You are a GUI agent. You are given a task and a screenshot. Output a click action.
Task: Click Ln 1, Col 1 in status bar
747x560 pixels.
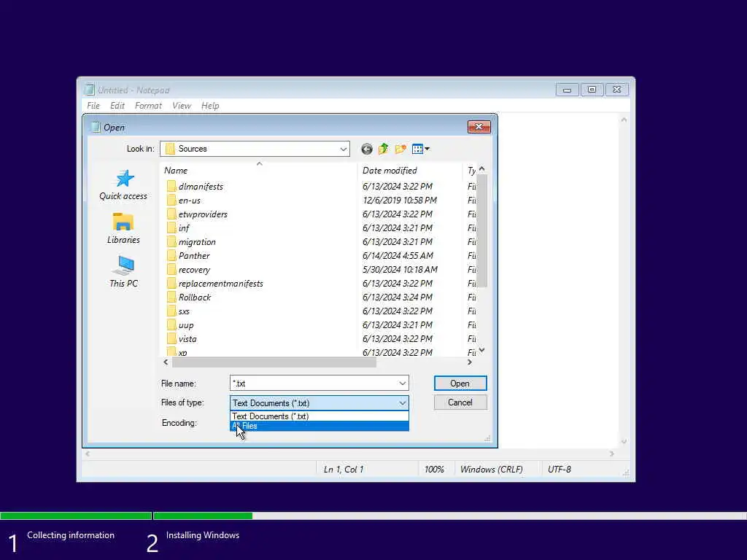(344, 470)
